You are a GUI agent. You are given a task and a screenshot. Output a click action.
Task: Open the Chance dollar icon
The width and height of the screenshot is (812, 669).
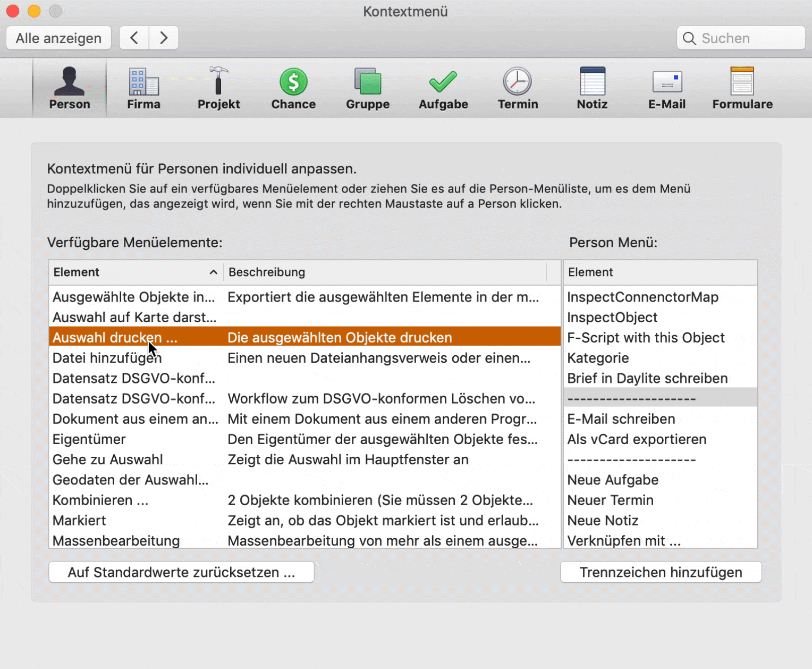pyautogui.click(x=293, y=82)
